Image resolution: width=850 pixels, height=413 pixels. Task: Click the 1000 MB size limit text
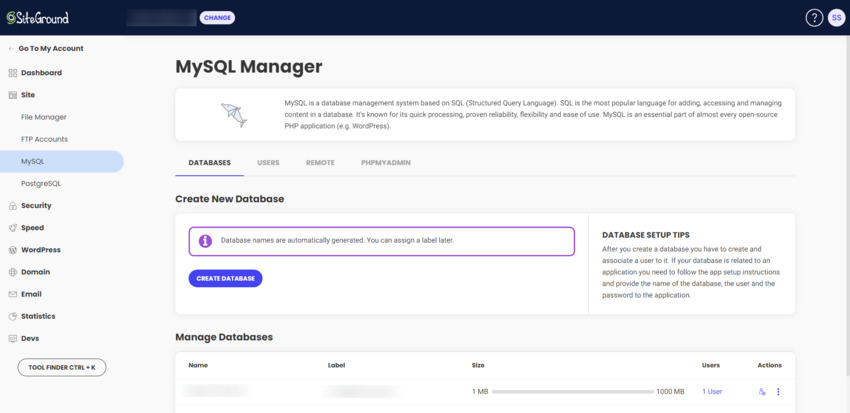(672, 392)
